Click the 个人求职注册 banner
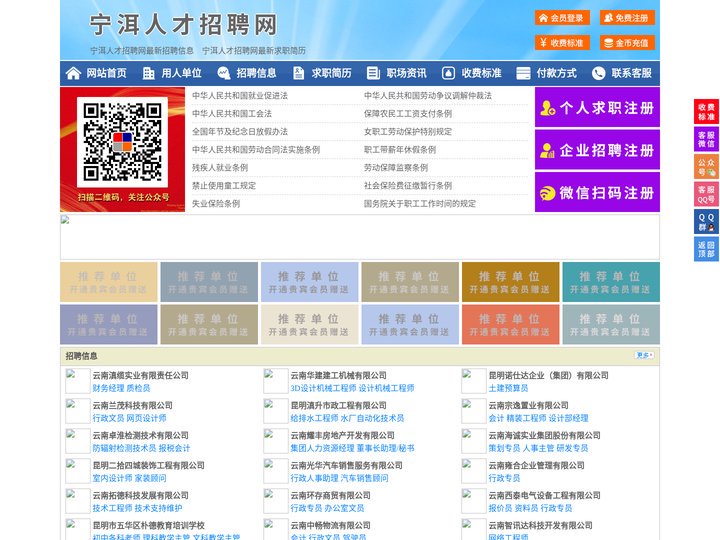The width and height of the screenshot is (720, 540). pos(597,107)
